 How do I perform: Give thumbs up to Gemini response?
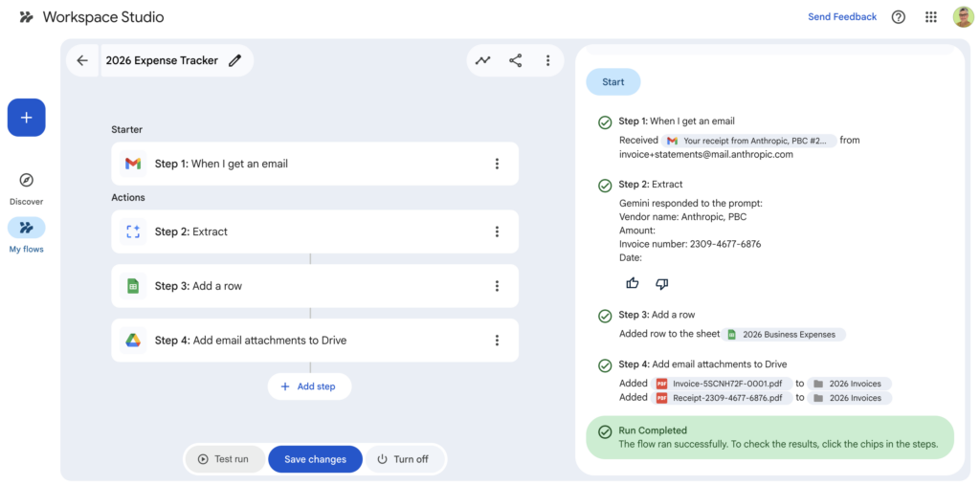click(x=633, y=284)
